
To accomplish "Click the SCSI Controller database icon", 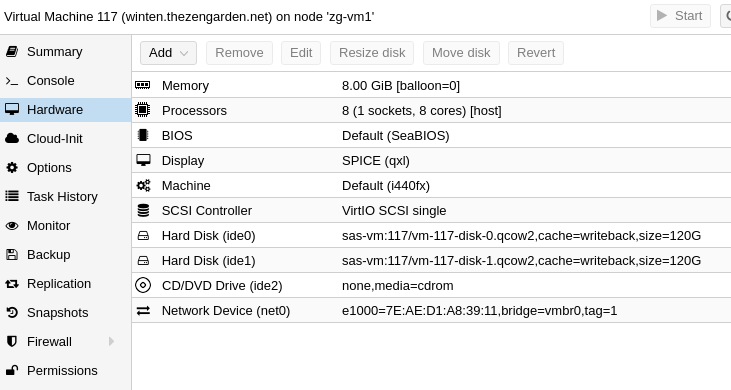I will click(x=143, y=211).
